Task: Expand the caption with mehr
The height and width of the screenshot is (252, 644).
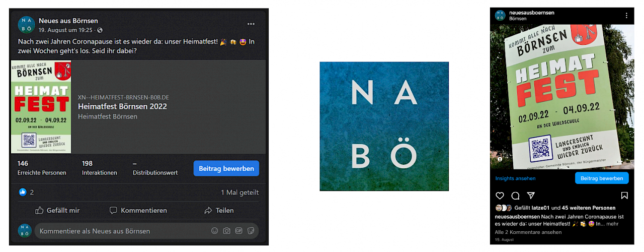Action: pyautogui.click(x=613, y=224)
